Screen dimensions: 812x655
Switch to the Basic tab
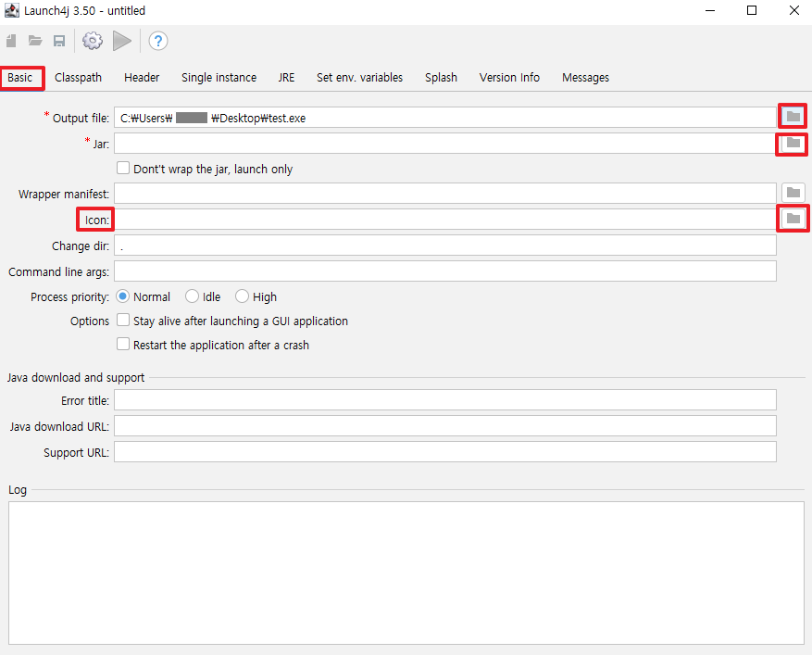click(20, 78)
